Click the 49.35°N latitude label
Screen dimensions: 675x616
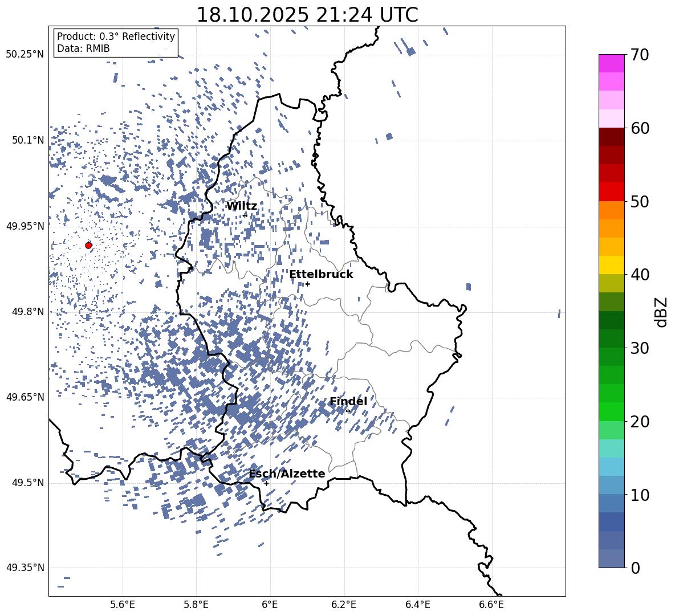coord(25,568)
